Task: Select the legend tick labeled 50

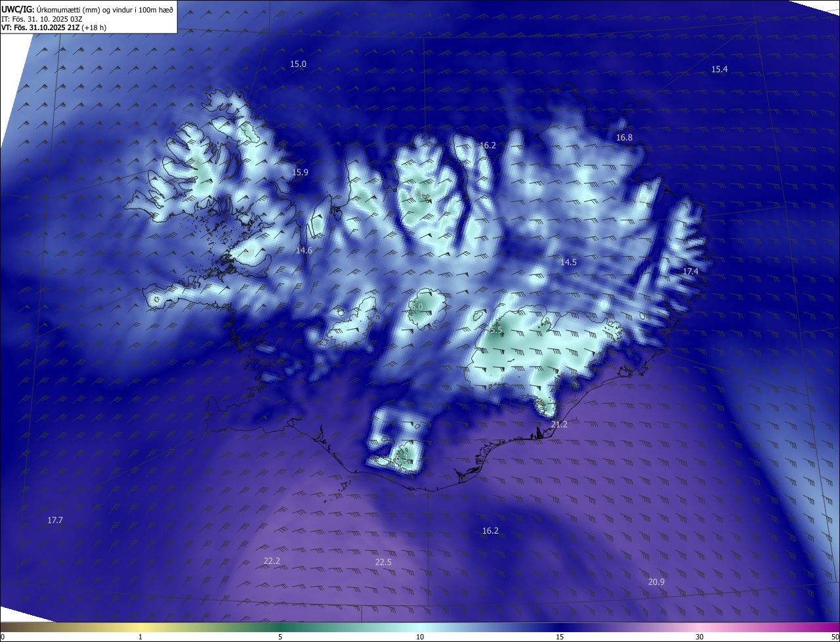Action: [x=835, y=637]
